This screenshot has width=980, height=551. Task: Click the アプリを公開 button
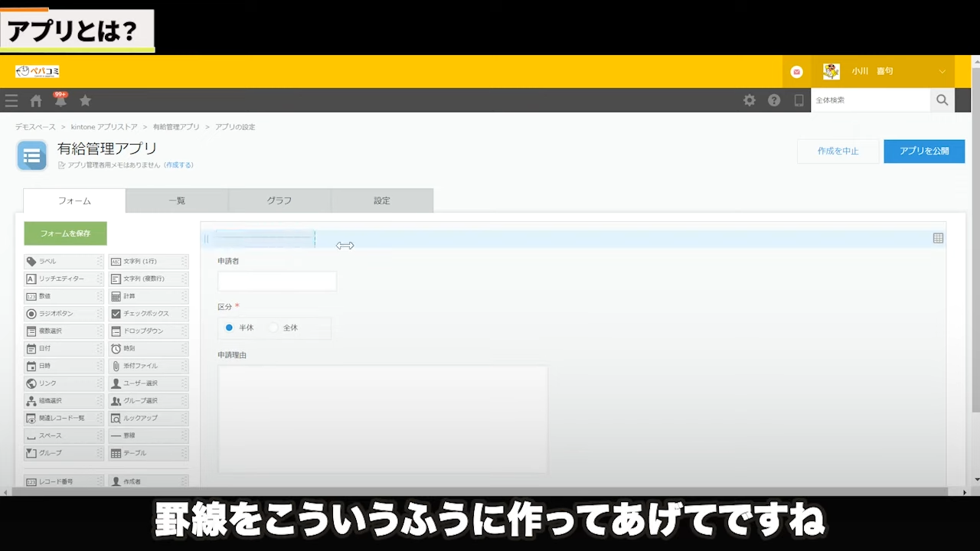(x=923, y=152)
